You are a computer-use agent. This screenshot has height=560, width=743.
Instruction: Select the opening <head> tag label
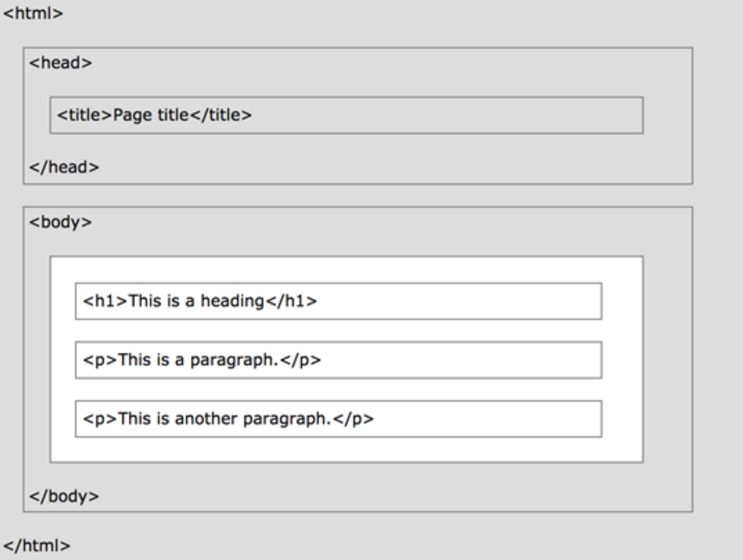tap(61, 63)
